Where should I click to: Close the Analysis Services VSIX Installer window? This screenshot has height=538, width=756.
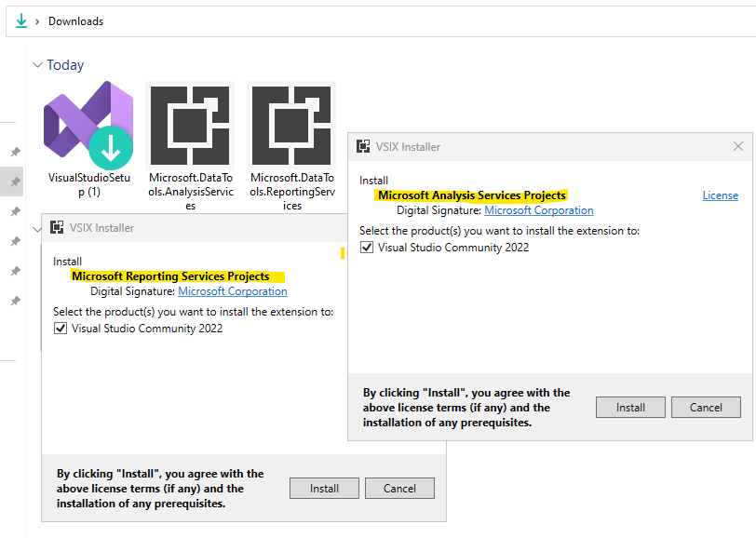737,146
